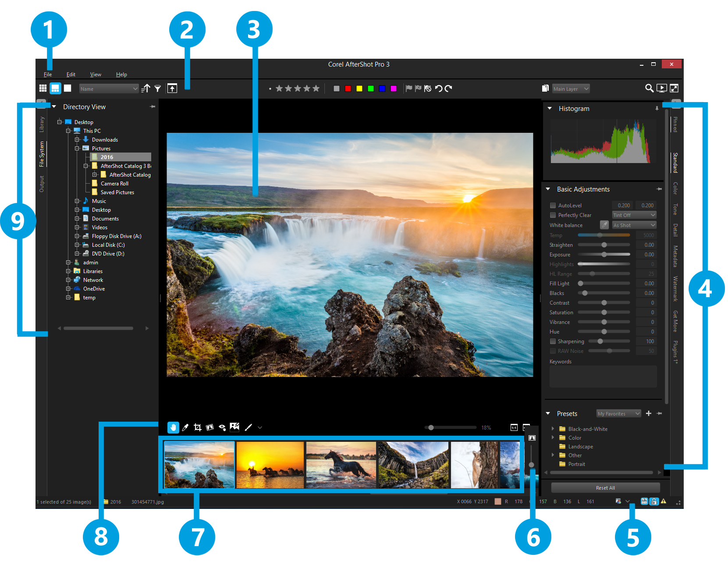Select the running horse thumbnail

(x=341, y=465)
